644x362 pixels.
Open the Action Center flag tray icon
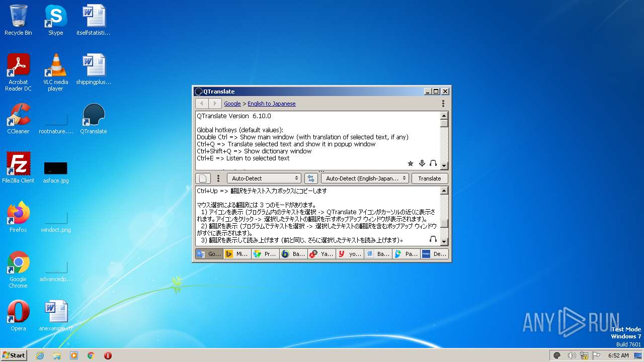(x=597, y=355)
